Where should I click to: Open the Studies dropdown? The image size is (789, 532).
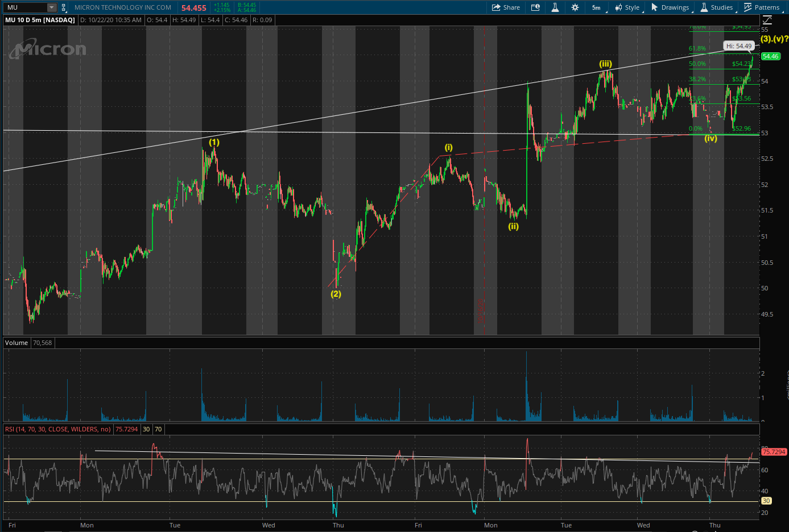point(717,7)
